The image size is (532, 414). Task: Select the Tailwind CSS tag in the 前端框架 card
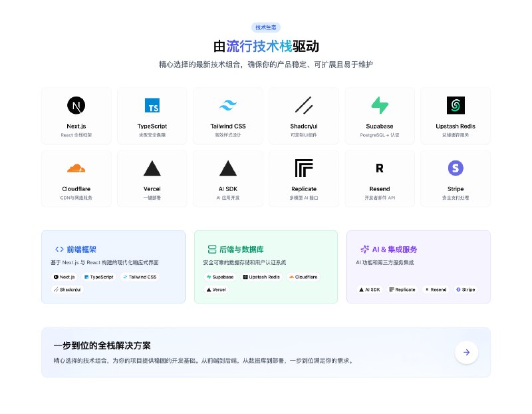click(x=140, y=277)
